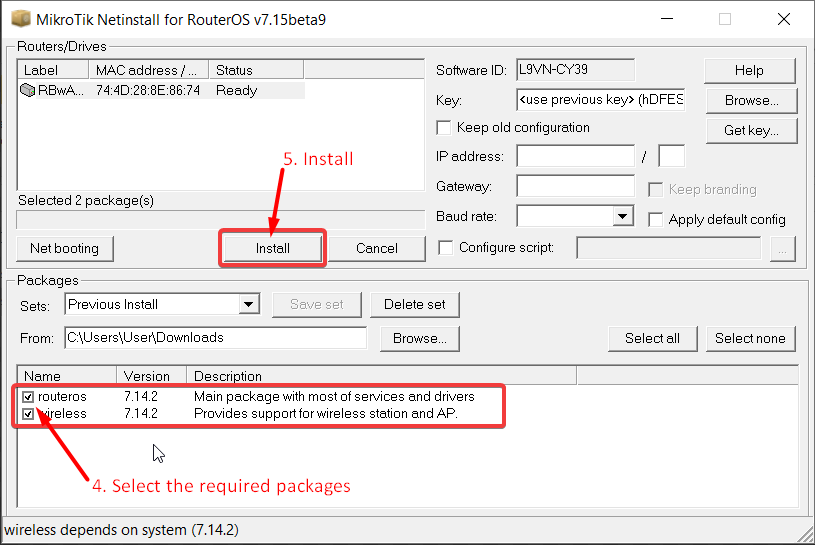Check the Keep old configuration checkbox
This screenshot has width=815, height=545.
click(x=445, y=128)
